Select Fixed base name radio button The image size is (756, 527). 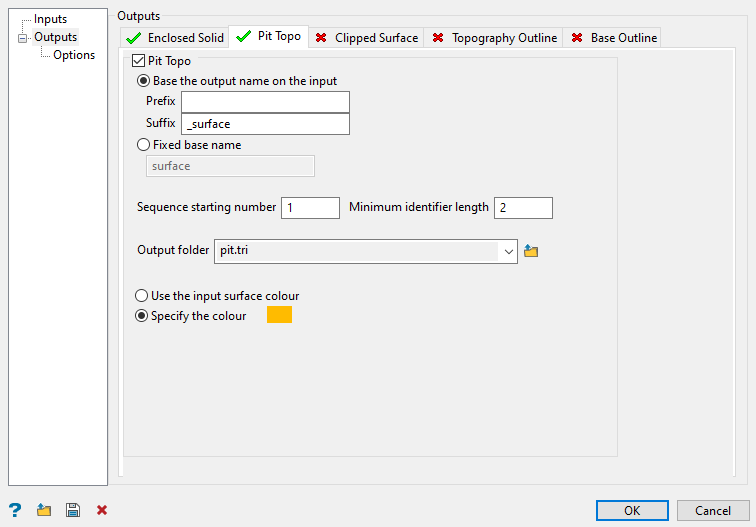point(143,145)
